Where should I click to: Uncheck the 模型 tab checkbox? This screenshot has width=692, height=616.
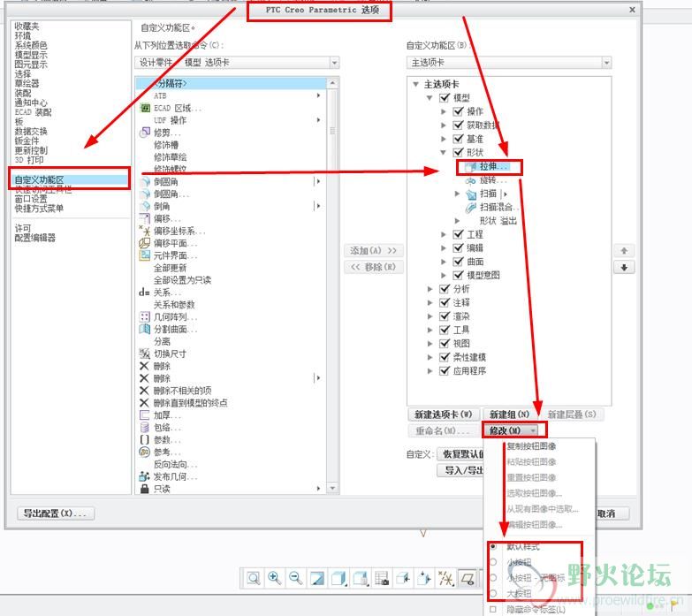click(x=445, y=97)
